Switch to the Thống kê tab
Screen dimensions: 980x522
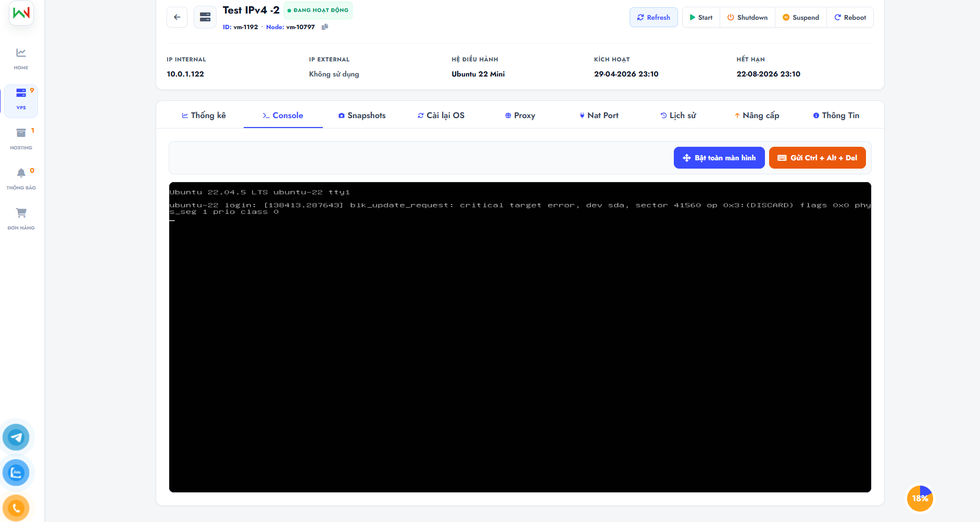coord(204,116)
